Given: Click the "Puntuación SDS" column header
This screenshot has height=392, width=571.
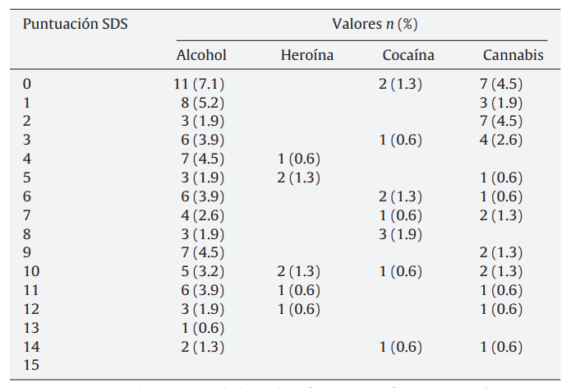Looking at the screenshot, I should tap(75, 23).
